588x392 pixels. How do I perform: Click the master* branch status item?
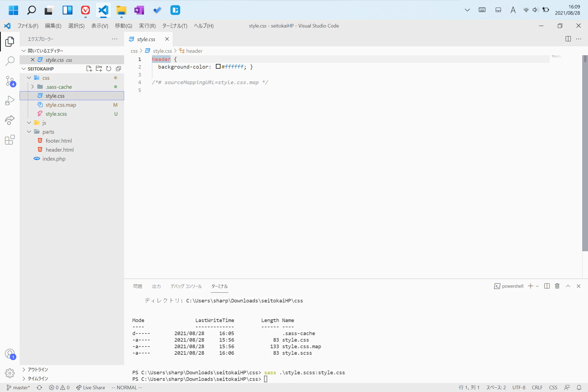pos(18,387)
